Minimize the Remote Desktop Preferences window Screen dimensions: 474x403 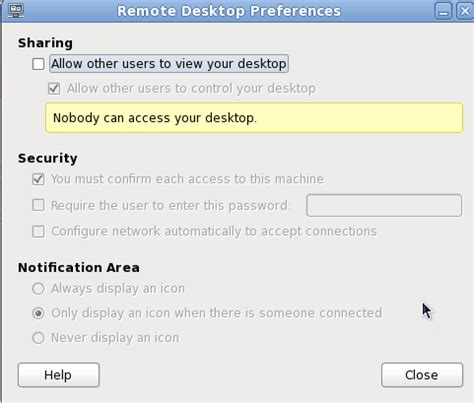pos(443,11)
